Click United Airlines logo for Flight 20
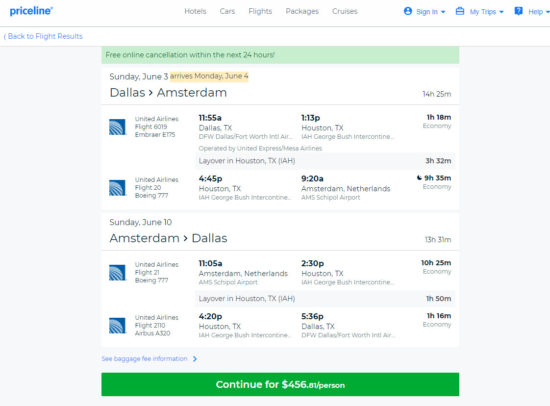Screen dimensions: 550x406 (117, 188)
